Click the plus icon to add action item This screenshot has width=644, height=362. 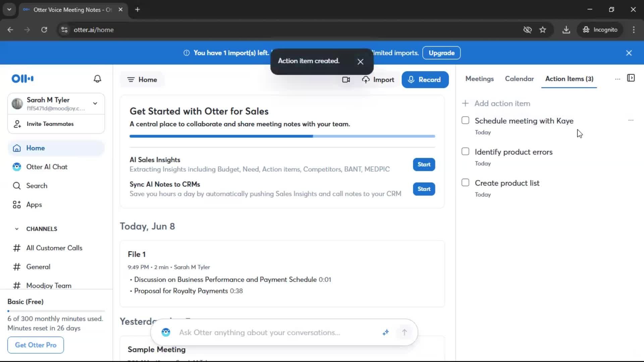point(465,103)
